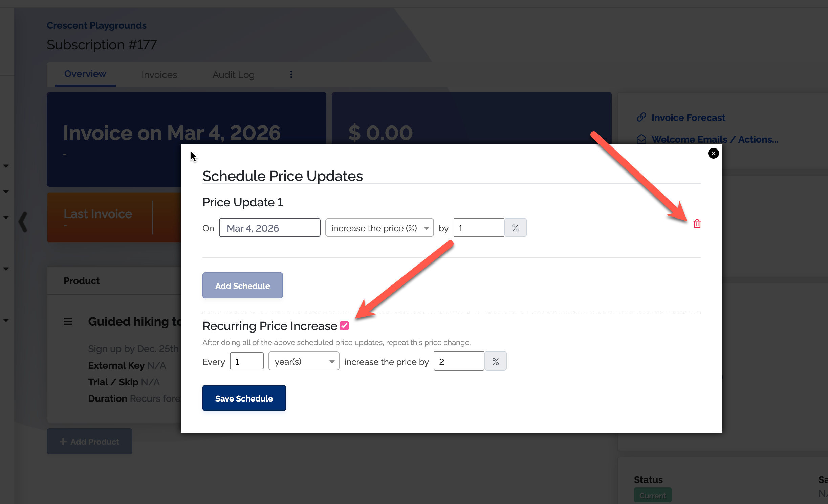Click the recurring increase percentage field
This screenshot has width=828, height=504.
tap(459, 361)
